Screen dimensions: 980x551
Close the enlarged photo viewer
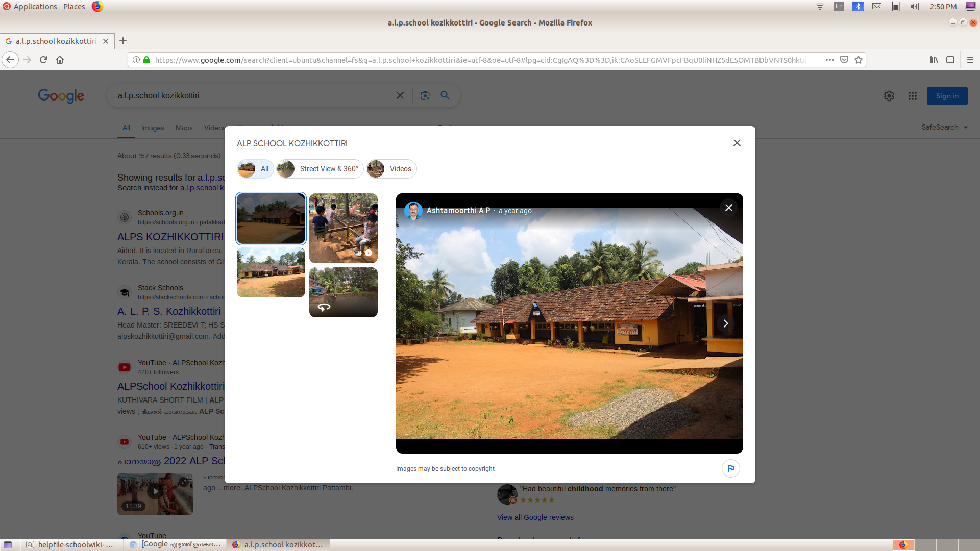pos(728,208)
